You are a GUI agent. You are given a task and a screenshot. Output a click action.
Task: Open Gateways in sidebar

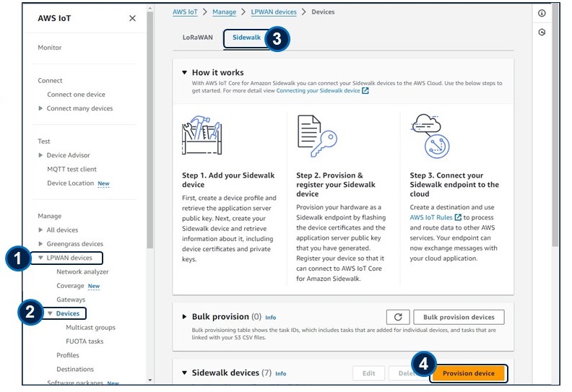(71, 300)
